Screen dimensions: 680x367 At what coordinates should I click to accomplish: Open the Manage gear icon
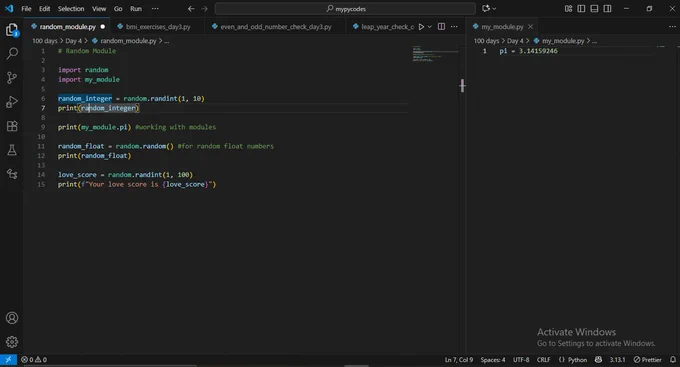[x=12, y=342]
